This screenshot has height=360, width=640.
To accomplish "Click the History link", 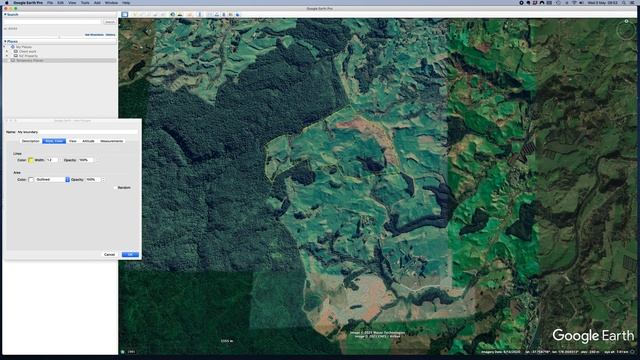I will click(111, 35).
